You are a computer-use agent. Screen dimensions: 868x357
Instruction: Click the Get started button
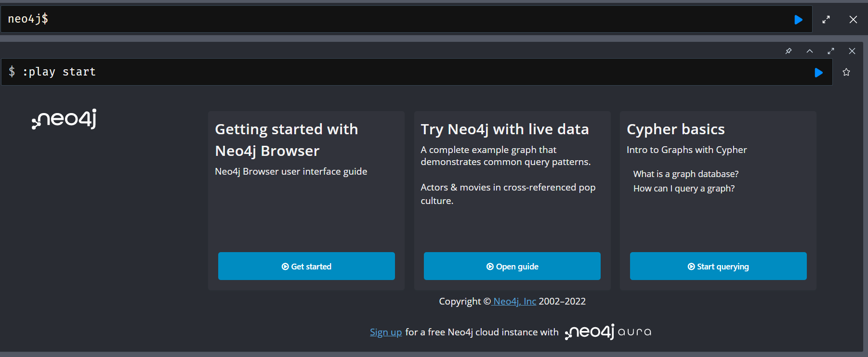306,266
